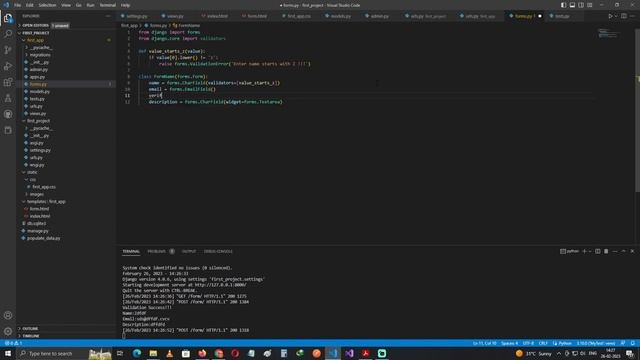Open File Explorer from taskbar
The image size is (640, 360).
[153, 353]
